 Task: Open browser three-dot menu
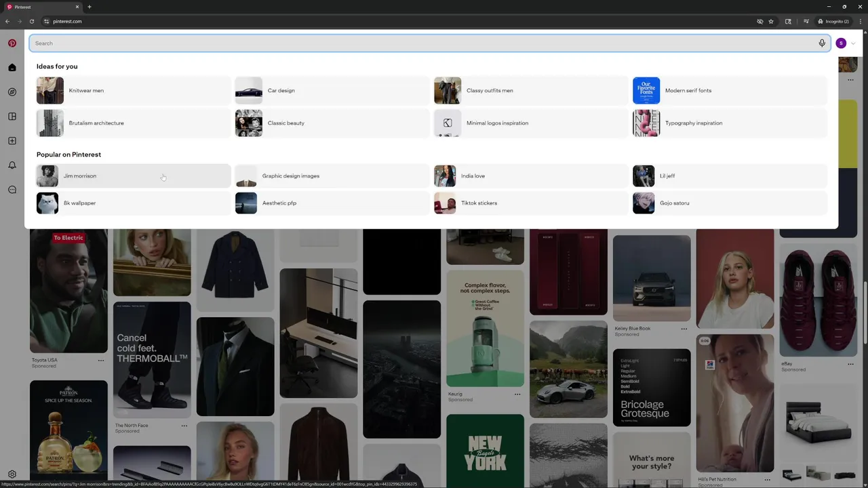[x=860, y=21]
